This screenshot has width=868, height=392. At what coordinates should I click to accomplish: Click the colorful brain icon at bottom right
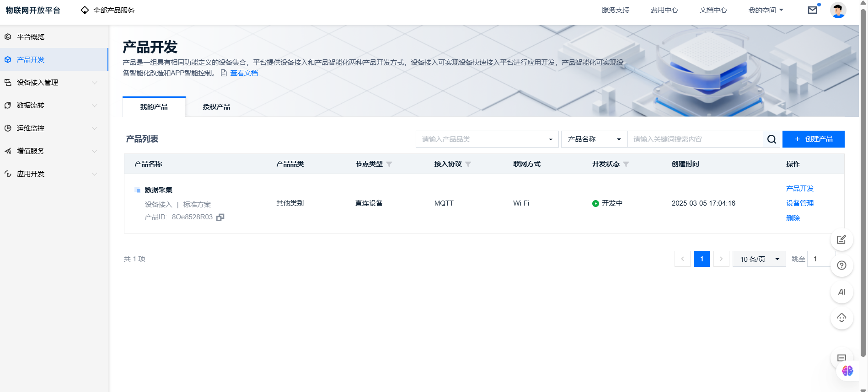click(x=847, y=371)
